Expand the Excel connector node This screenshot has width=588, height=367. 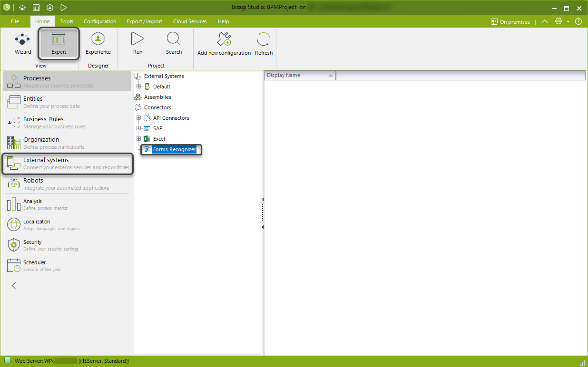pyautogui.click(x=139, y=139)
